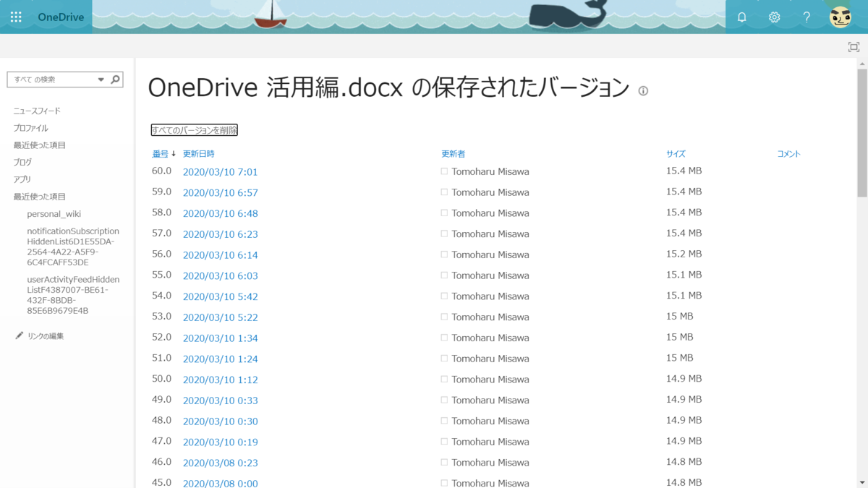Click presence box for version 57.0 author
This screenshot has width=868, height=488.
[x=444, y=234]
